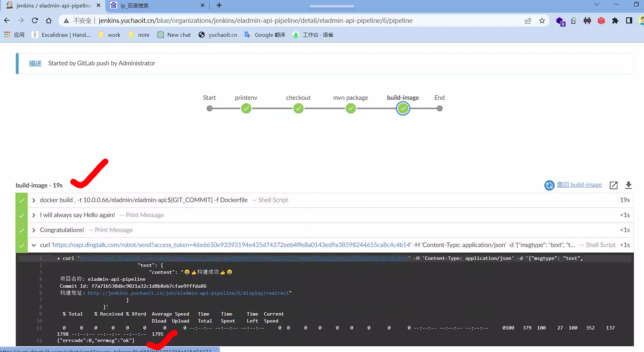Select the mvn package stage node

350,109
